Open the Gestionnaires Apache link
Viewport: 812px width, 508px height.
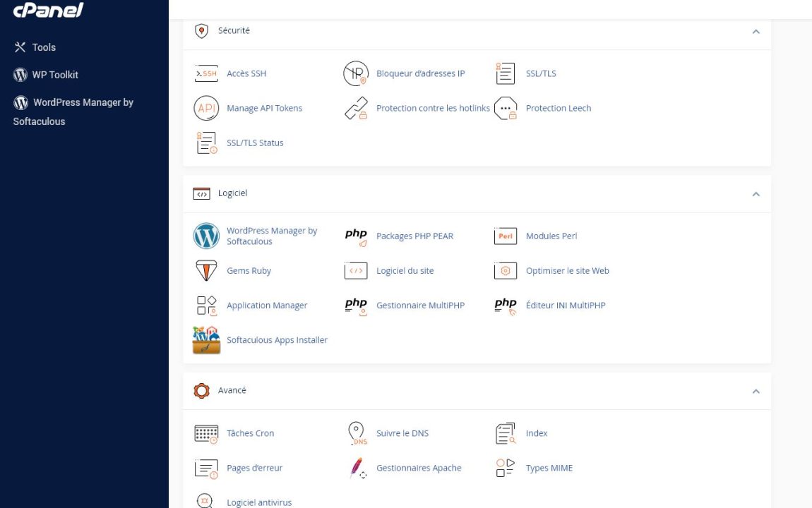click(x=419, y=468)
